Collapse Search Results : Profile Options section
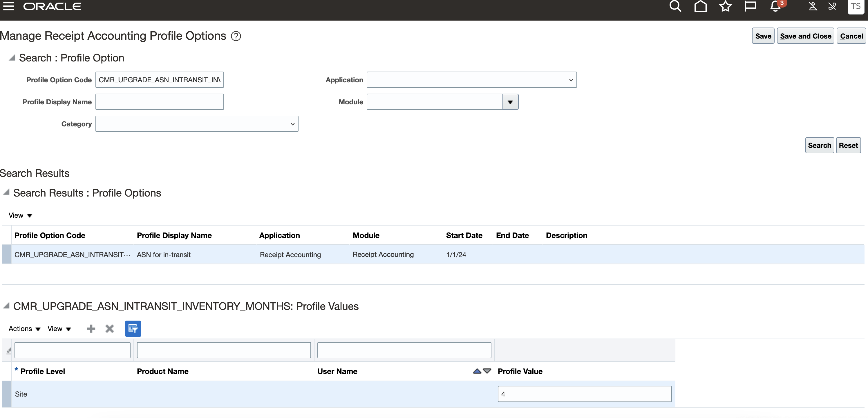 point(6,192)
